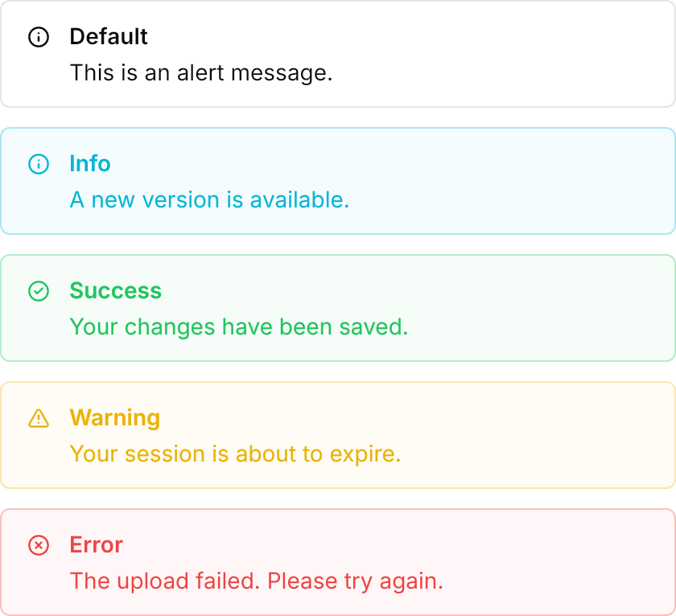Click the Warning alert heading

[114, 418]
